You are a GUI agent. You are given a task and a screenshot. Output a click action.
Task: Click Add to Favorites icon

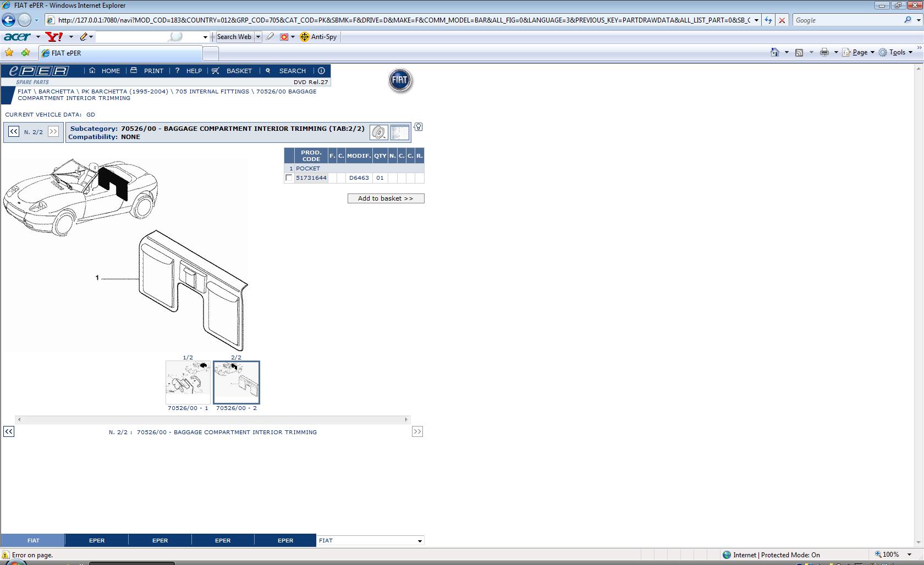point(25,53)
